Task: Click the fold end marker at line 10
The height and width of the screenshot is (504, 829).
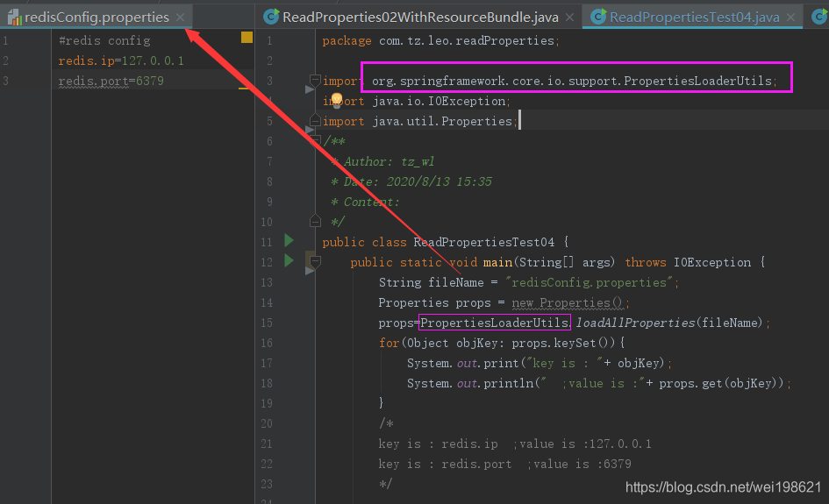Action: coord(315,221)
